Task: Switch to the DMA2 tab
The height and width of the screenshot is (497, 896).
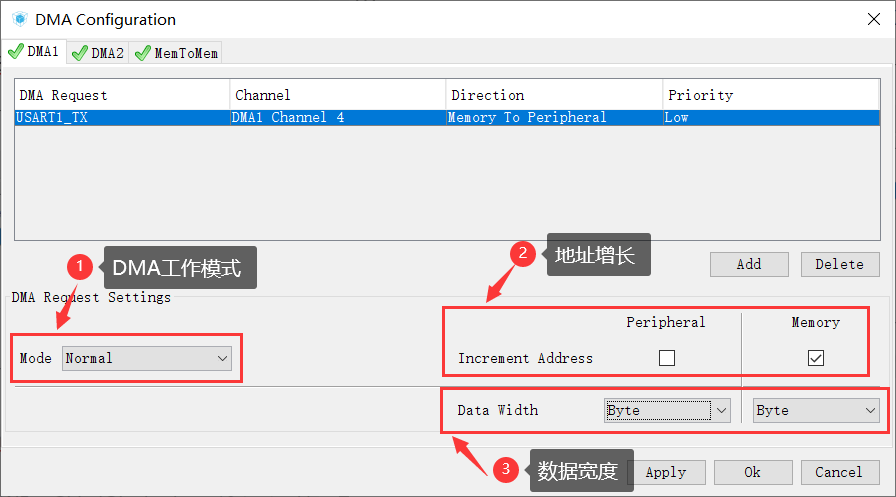Action: coord(98,53)
